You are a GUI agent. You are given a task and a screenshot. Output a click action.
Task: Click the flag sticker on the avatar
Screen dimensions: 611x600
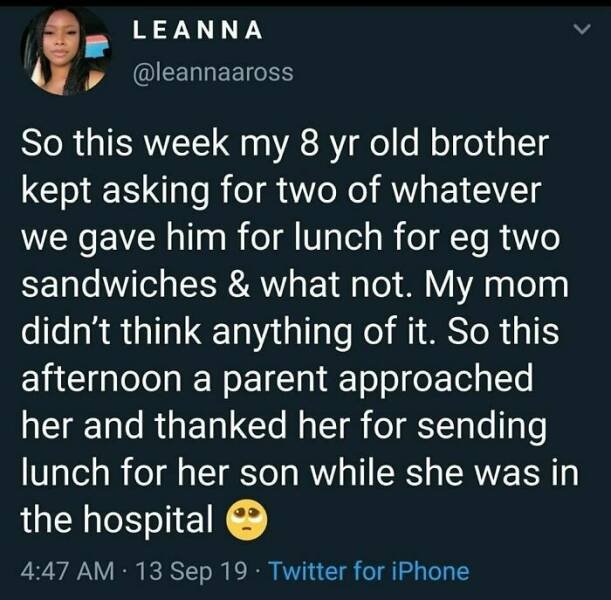(97, 46)
